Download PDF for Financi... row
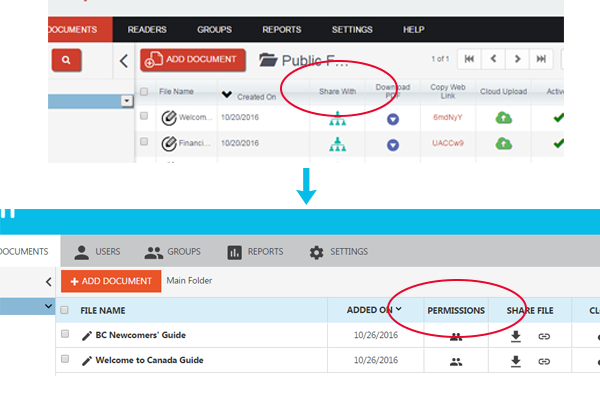Viewport: 600px width, 400px height. pos(393,145)
